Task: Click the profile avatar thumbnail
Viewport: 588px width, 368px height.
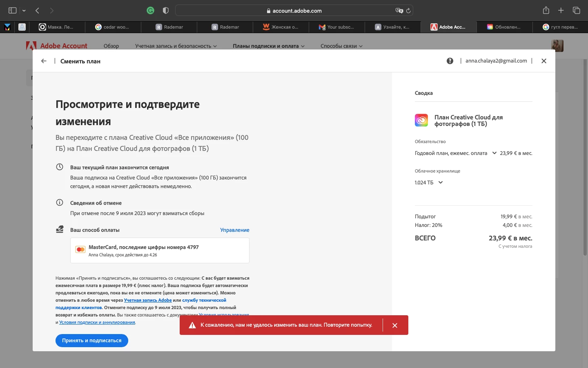Action: coord(557,46)
